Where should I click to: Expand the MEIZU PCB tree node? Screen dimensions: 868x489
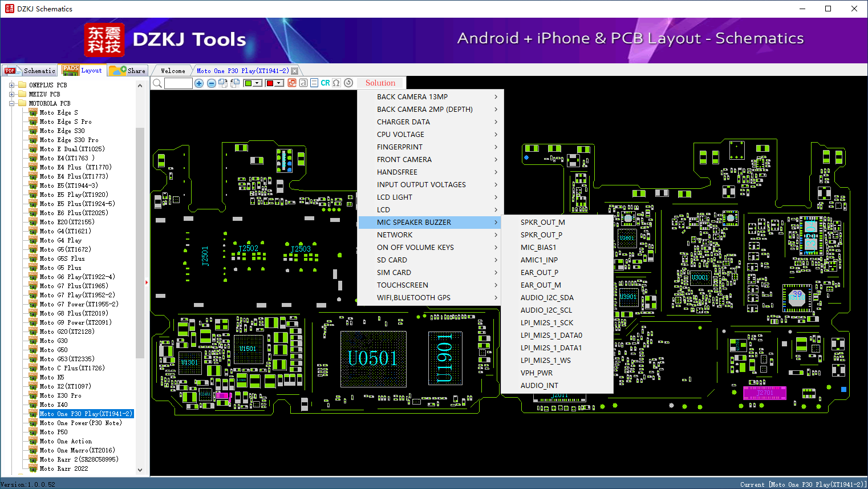11,94
